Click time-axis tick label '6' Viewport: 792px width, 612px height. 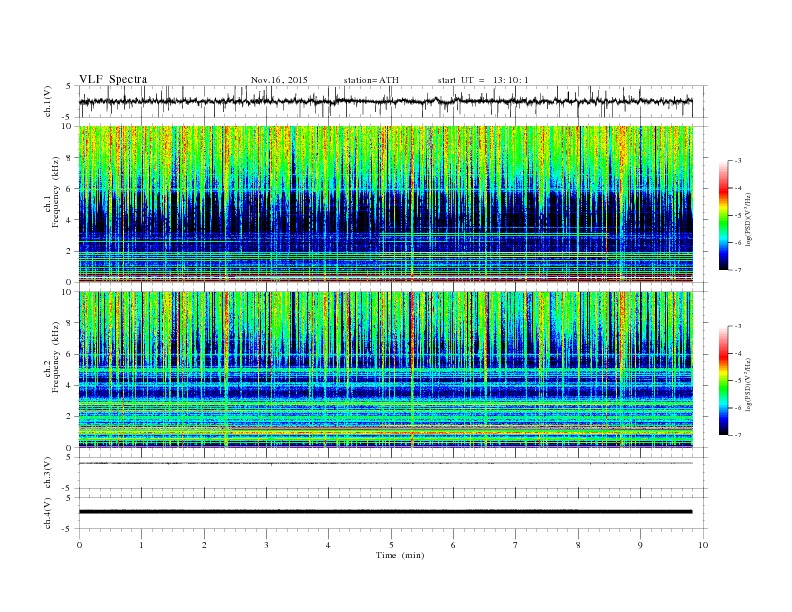click(454, 545)
